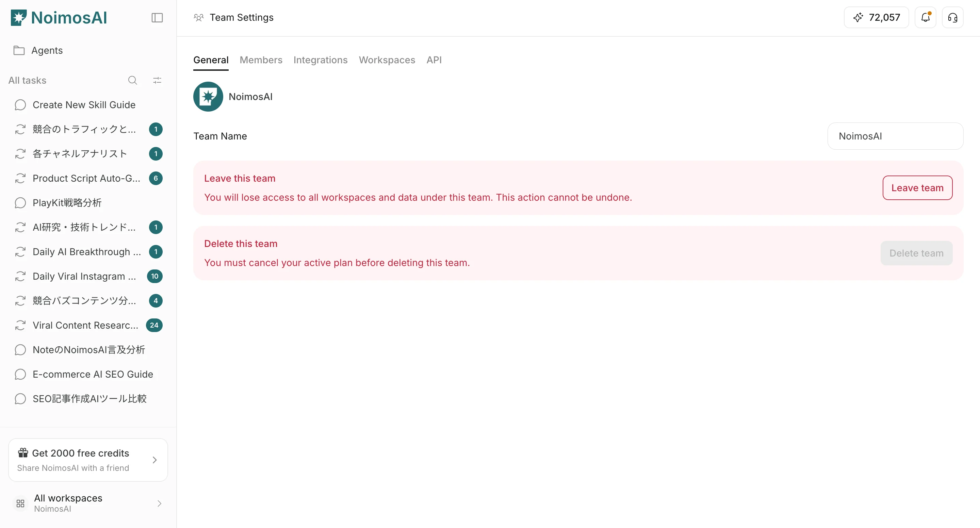Viewport: 980px width, 528px height.
Task: Click recurring icon beside Daily Viral Instagram
Action: [20, 276]
